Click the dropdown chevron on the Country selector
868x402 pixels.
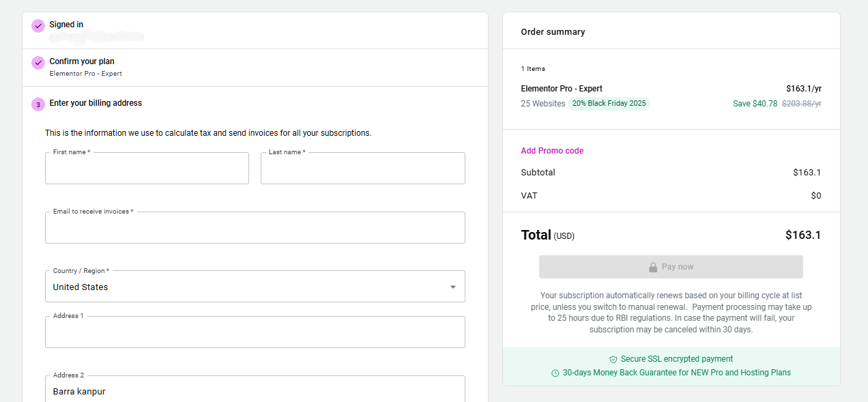[454, 286]
